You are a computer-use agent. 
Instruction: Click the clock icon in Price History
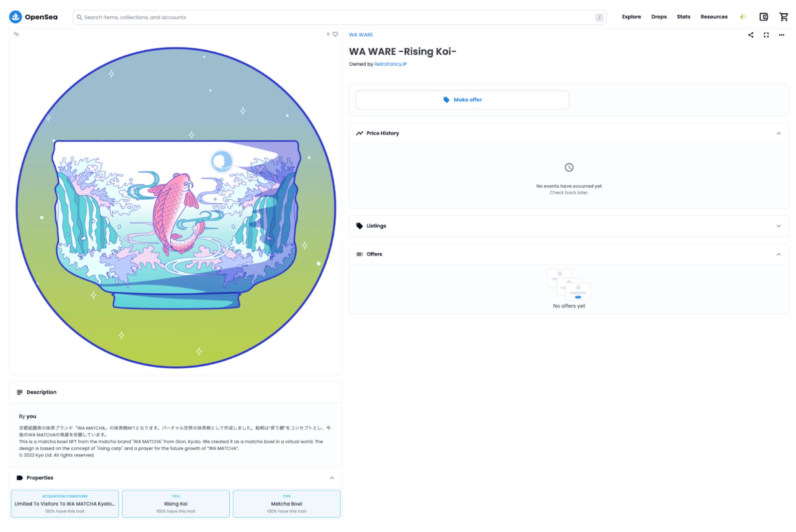pyautogui.click(x=569, y=167)
